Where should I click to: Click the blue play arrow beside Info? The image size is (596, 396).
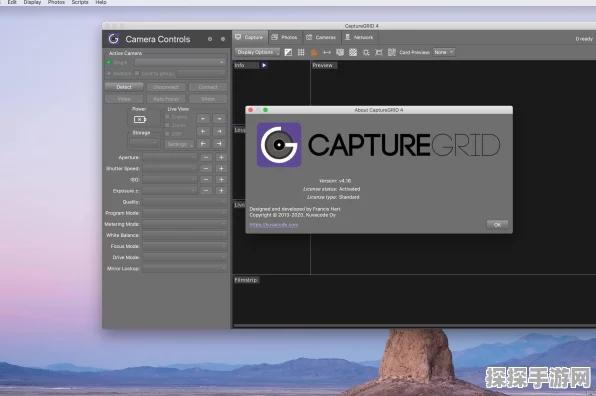[264, 65]
